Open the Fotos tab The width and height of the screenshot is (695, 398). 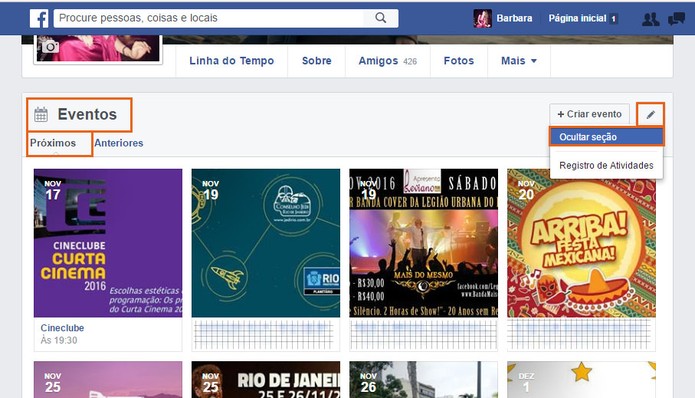click(459, 61)
